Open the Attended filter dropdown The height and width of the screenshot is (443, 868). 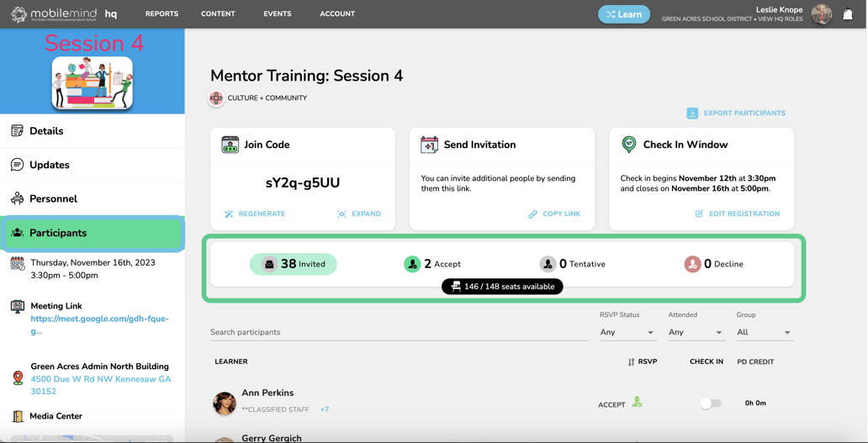[x=696, y=332]
